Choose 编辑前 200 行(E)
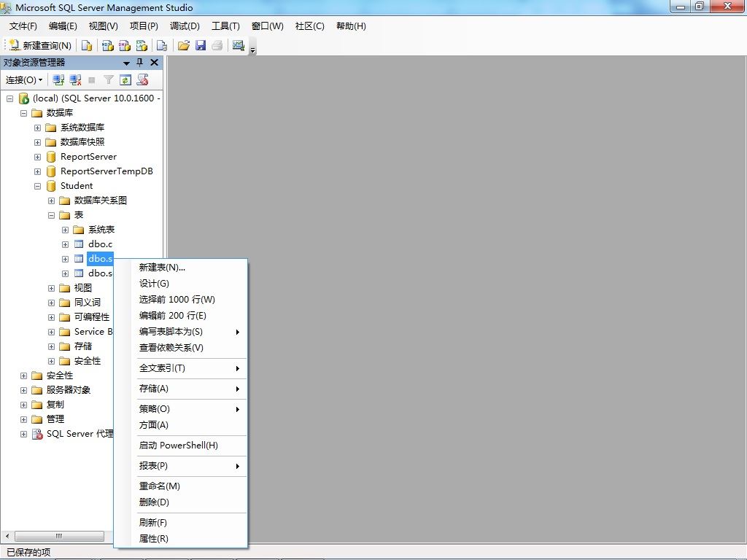 click(x=189, y=316)
